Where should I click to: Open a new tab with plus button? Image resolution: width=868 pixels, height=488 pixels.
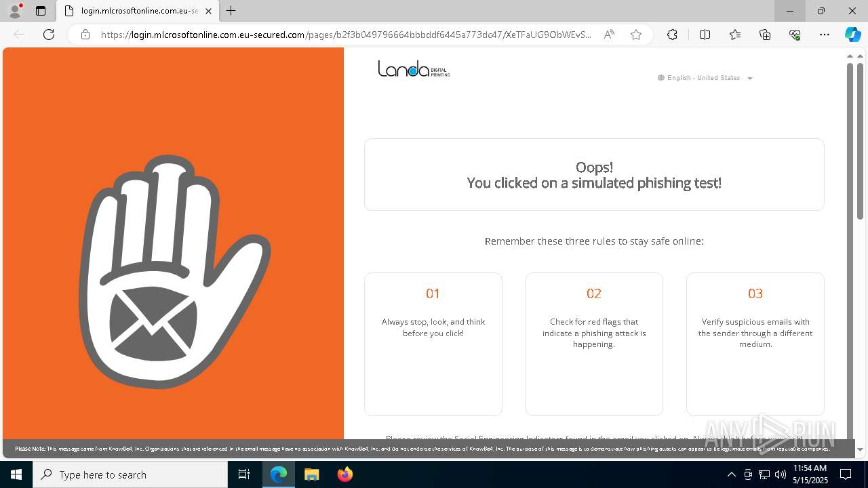231,11
